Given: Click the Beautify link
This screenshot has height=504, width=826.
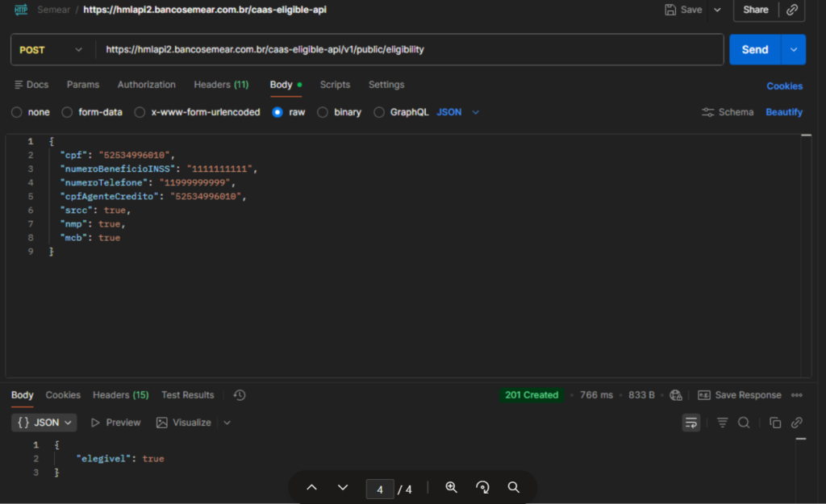Looking at the screenshot, I should point(783,112).
